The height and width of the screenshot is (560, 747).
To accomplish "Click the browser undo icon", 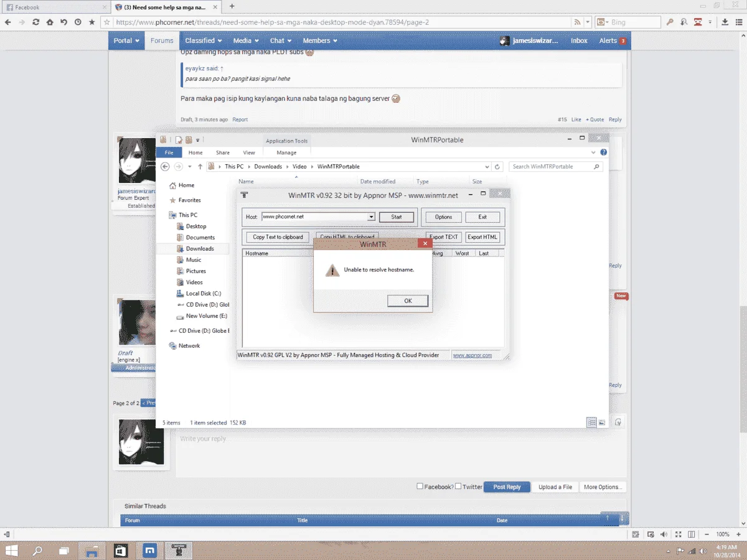I will [x=63, y=22].
